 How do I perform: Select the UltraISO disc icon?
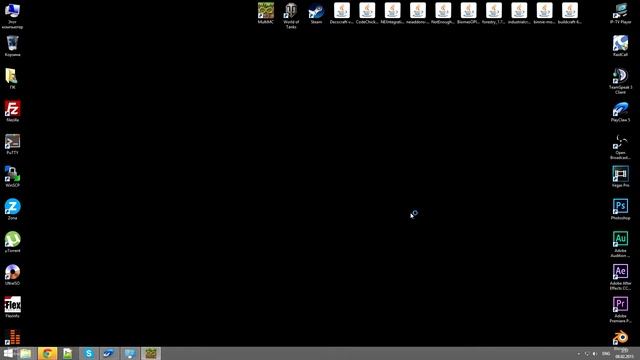tap(12, 274)
